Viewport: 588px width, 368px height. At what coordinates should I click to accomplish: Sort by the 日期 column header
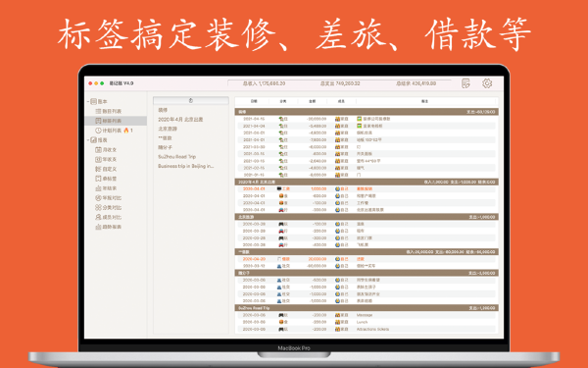254,101
